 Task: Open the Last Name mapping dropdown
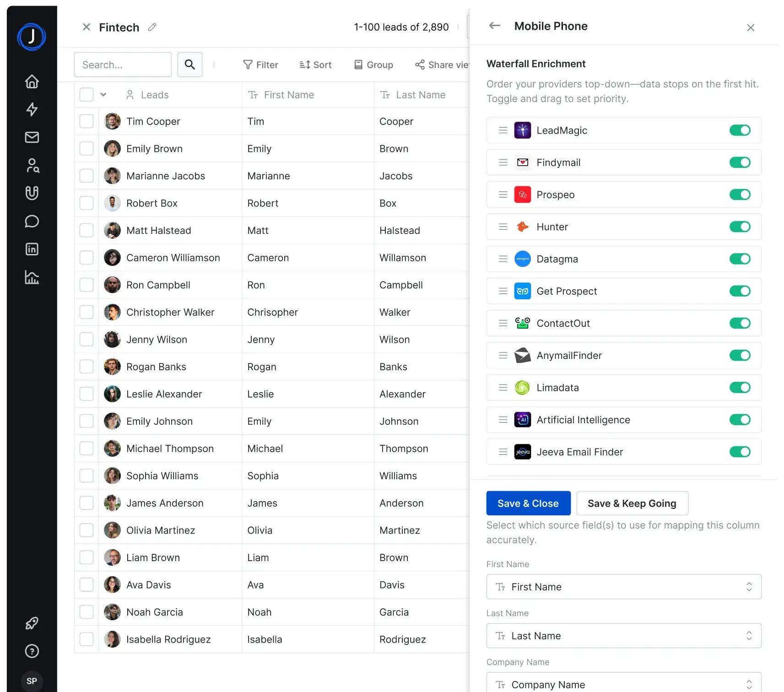pyautogui.click(x=623, y=636)
